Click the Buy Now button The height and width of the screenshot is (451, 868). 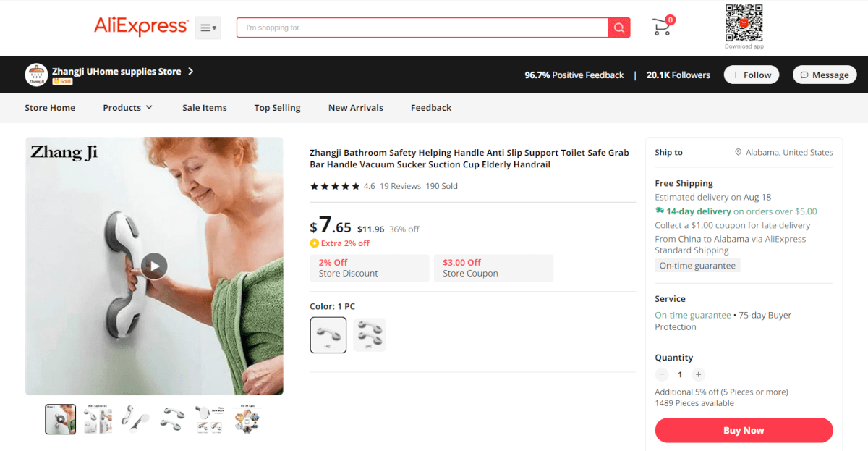coord(744,430)
